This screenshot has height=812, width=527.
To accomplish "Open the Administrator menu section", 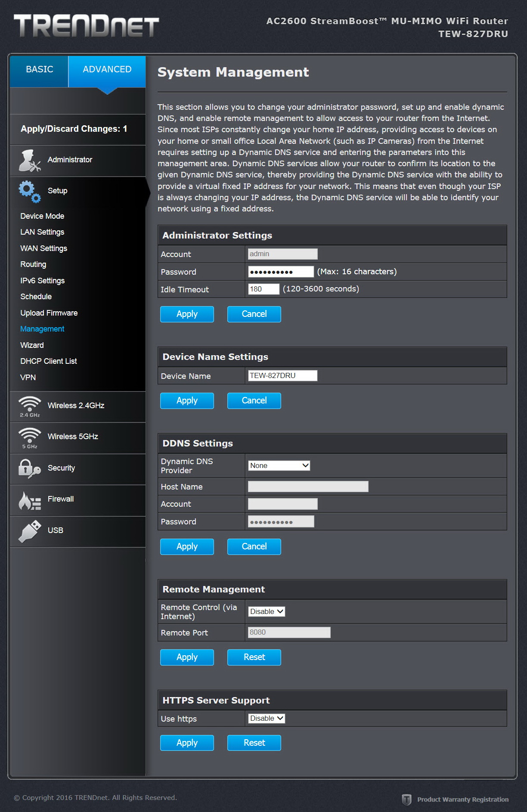I will [x=78, y=160].
